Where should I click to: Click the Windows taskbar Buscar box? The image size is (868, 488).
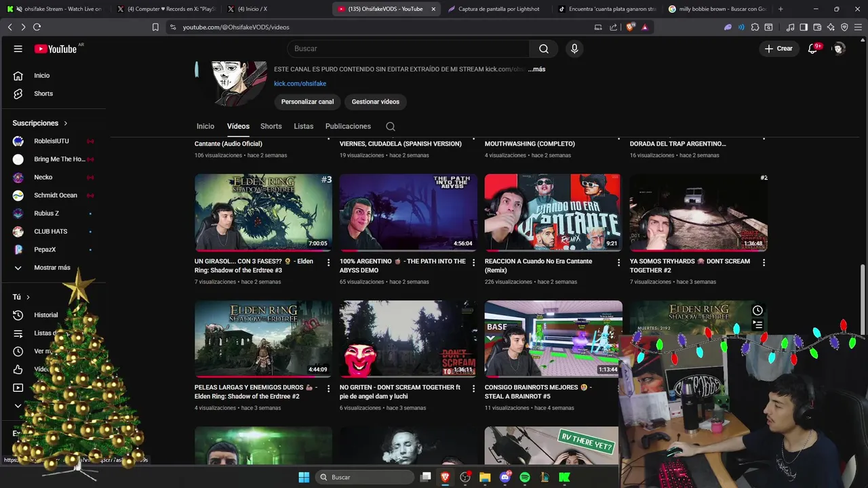point(365,477)
